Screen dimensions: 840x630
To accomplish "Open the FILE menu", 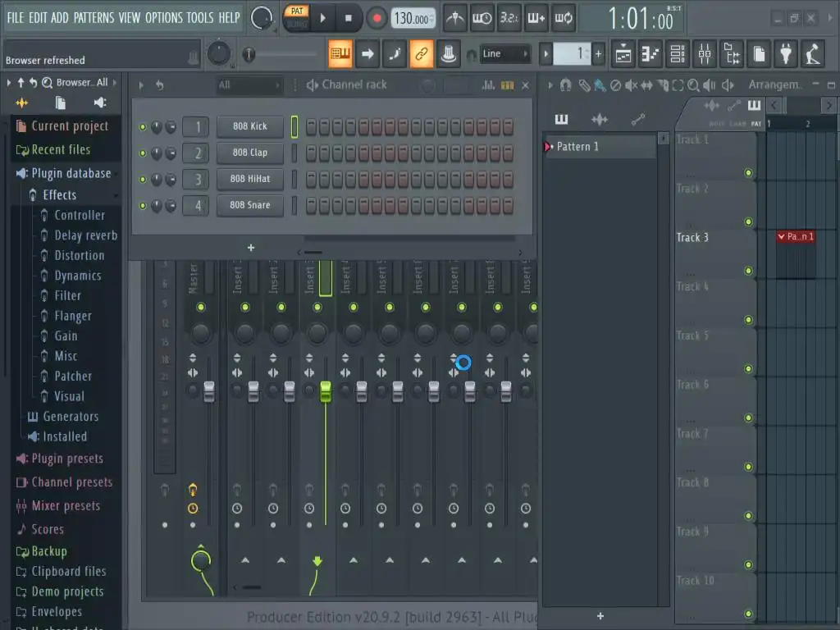I will click(15, 18).
